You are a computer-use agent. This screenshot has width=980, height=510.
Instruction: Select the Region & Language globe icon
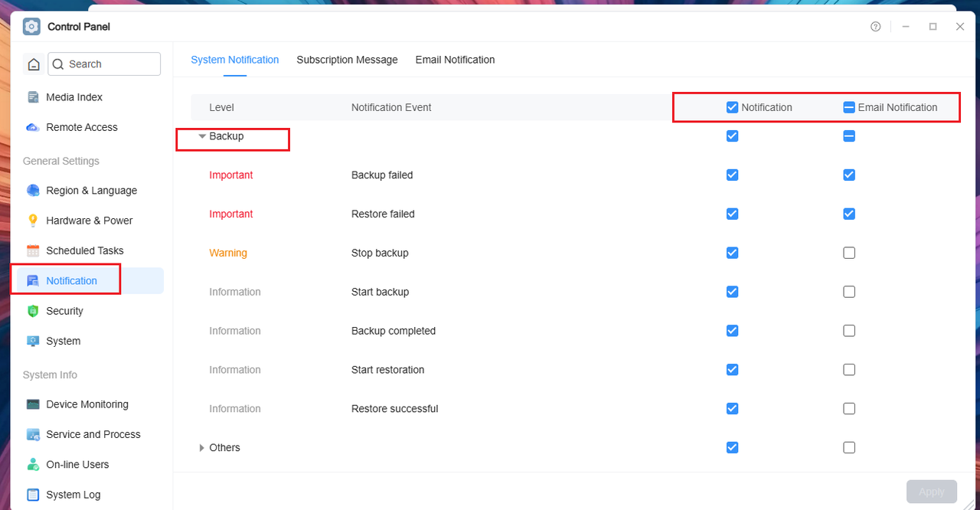(33, 191)
